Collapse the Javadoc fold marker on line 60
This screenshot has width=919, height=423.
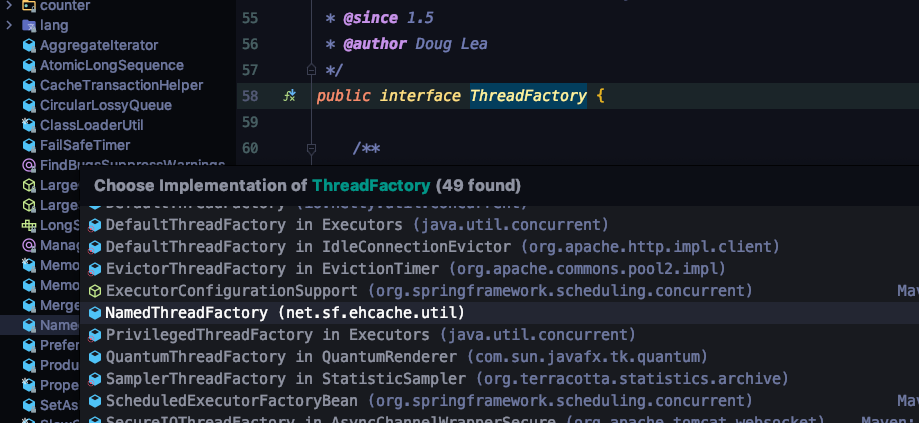pyautogui.click(x=311, y=149)
